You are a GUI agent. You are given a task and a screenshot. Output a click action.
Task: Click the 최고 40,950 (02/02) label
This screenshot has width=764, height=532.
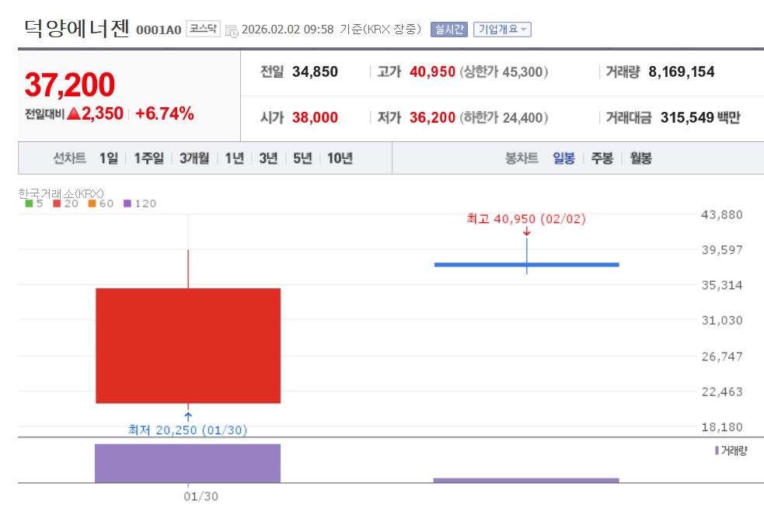coord(526,219)
